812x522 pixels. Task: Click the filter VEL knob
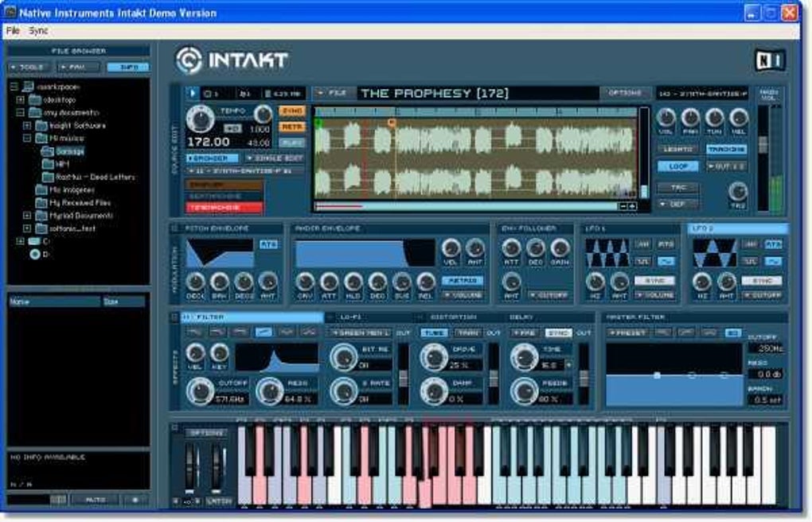pos(195,353)
